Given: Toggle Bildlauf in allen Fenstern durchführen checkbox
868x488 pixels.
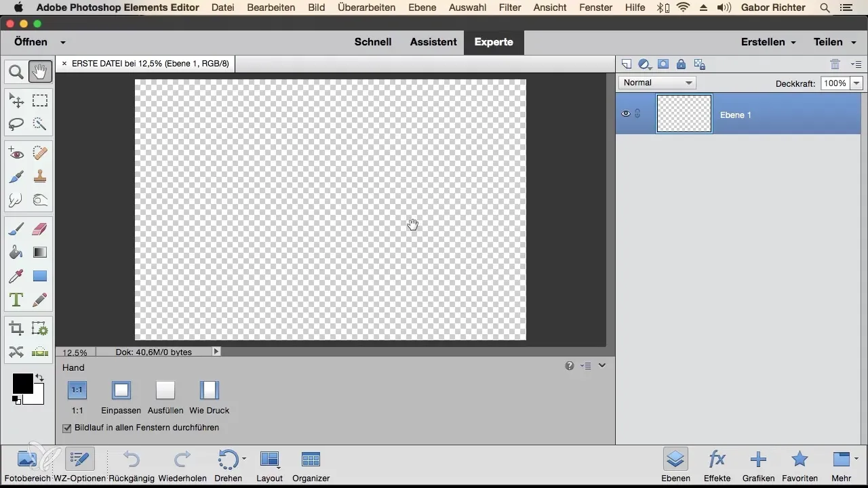Looking at the screenshot, I should (66, 428).
